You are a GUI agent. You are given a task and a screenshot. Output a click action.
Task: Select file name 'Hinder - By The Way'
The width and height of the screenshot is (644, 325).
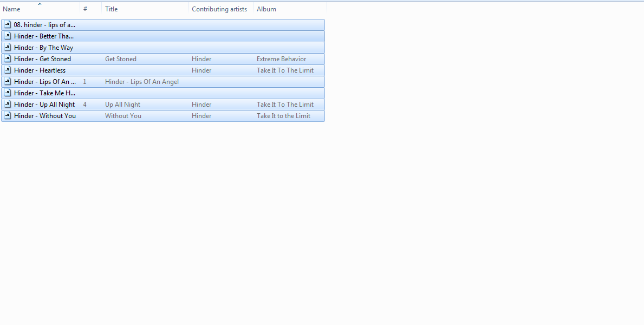tap(43, 48)
